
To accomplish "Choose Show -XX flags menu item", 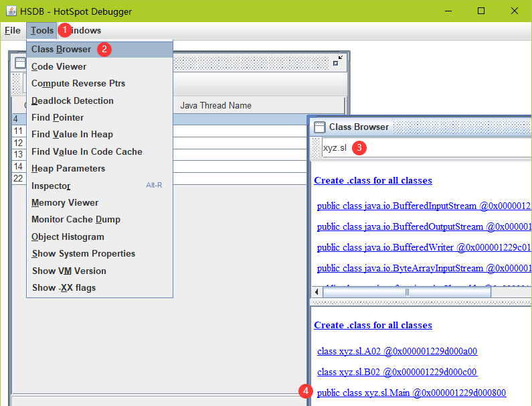I will (x=100, y=288).
